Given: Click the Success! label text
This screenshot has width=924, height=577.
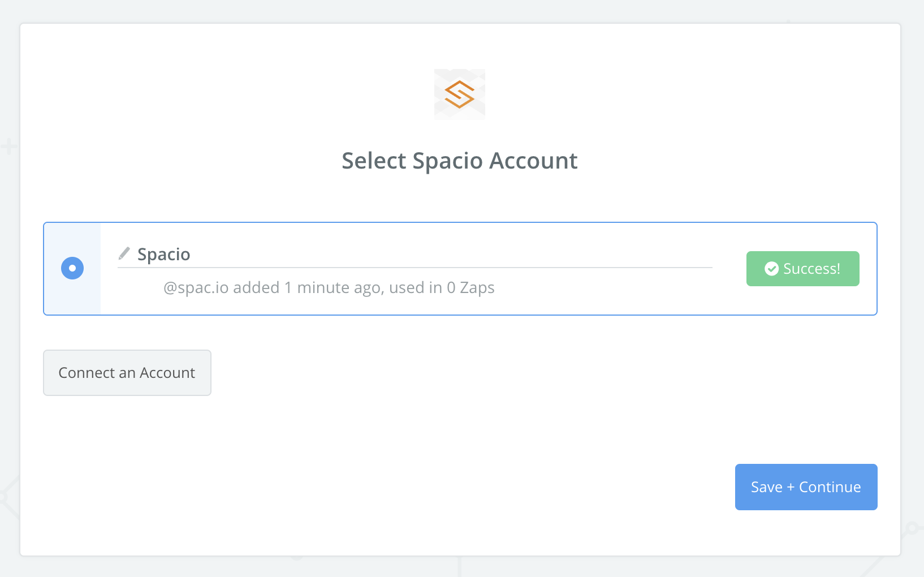Looking at the screenshot, I should click(811, 269).
